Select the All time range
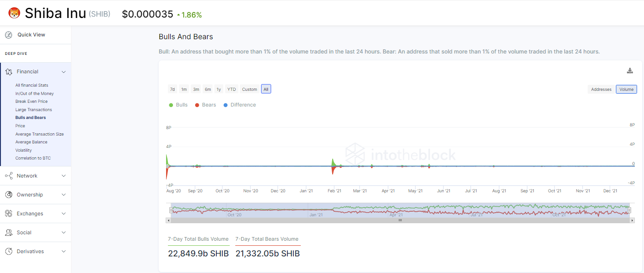Screen dimensions: 644x273 pos(266,89)
